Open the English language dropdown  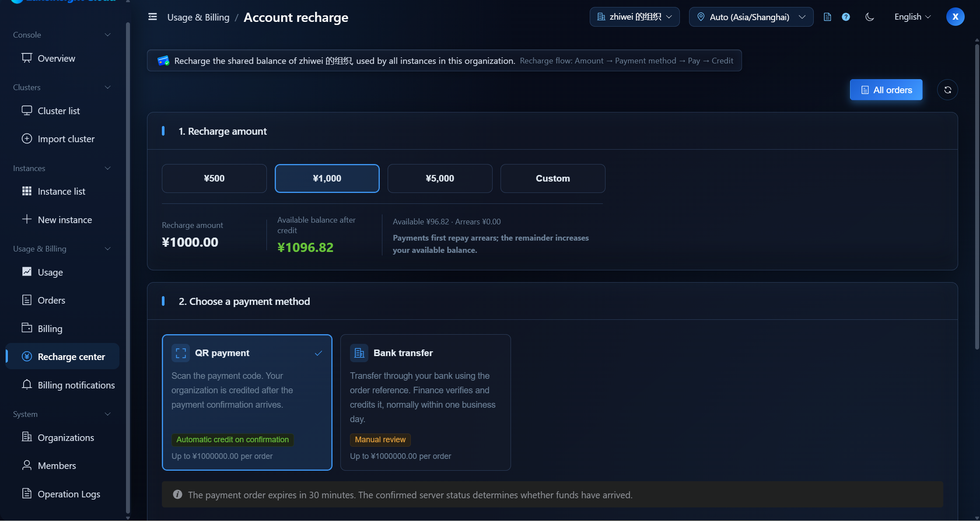(x=913, y=17)
